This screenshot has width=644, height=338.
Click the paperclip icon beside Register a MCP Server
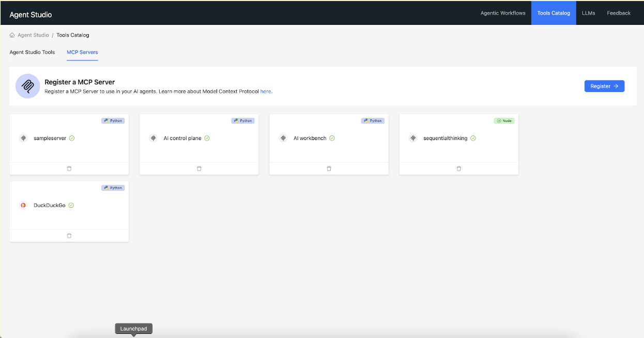coord(28,86)
